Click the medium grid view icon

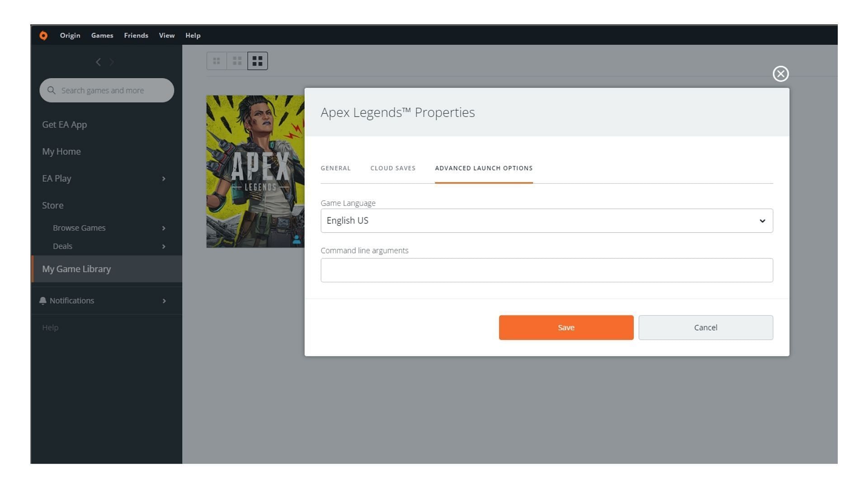[237, 61]
